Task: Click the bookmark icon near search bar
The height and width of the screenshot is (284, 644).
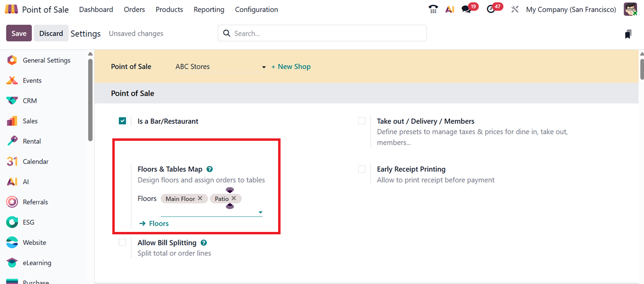Action: [x=628, y=34]
